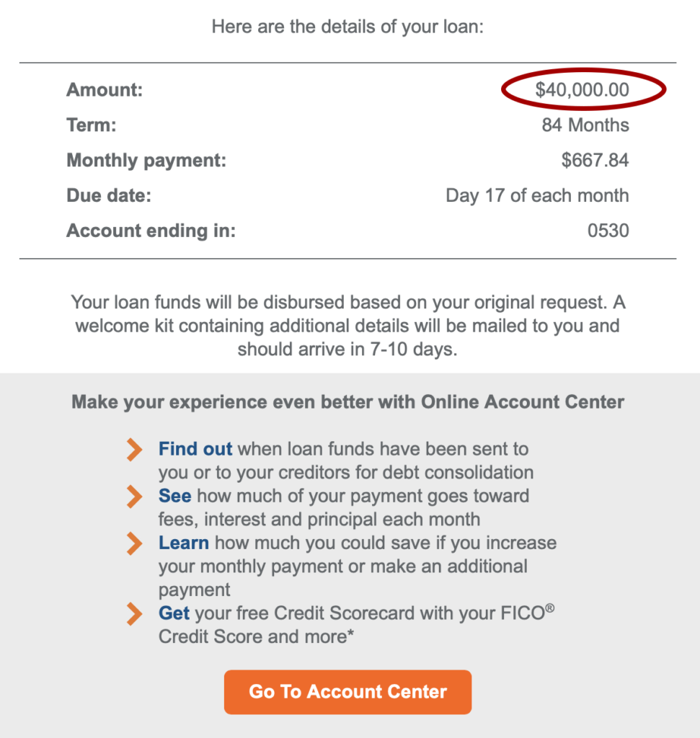This screenshot has height=738, width=700.
Task: Open the Find out link
Action: 195,449
